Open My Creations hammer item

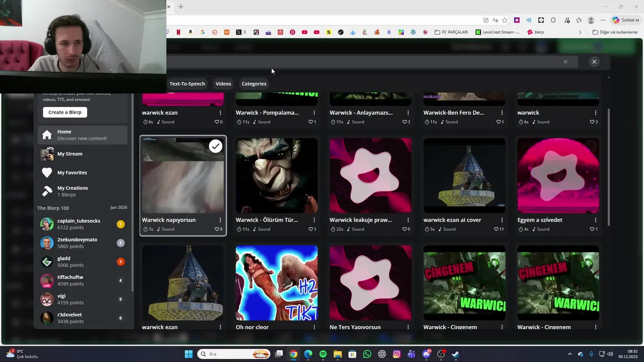tap(83, 191)
